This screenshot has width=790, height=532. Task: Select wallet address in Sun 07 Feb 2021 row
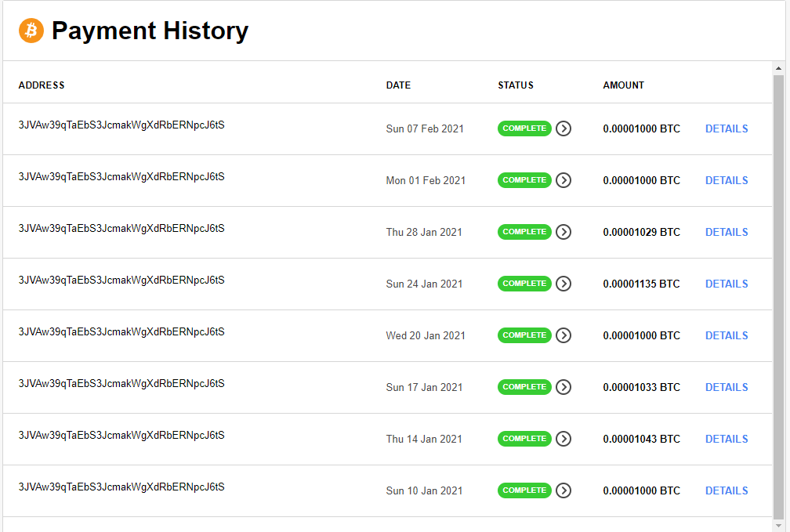121,125
